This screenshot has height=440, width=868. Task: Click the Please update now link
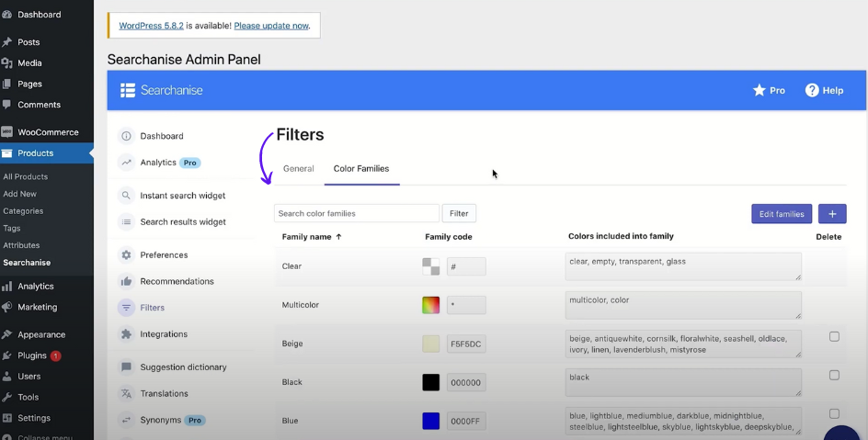pos(271,26)
